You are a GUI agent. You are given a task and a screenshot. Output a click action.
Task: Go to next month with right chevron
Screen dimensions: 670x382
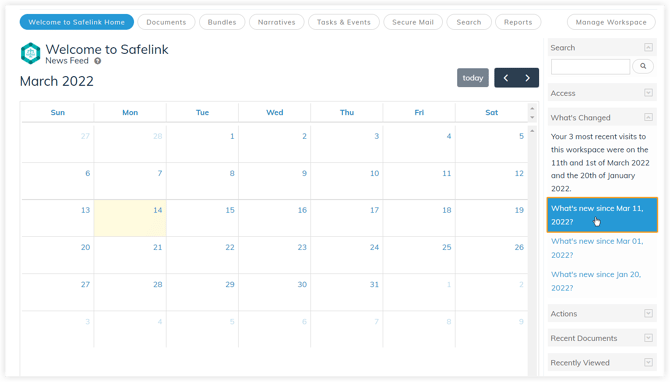click(x=528, y=78)
